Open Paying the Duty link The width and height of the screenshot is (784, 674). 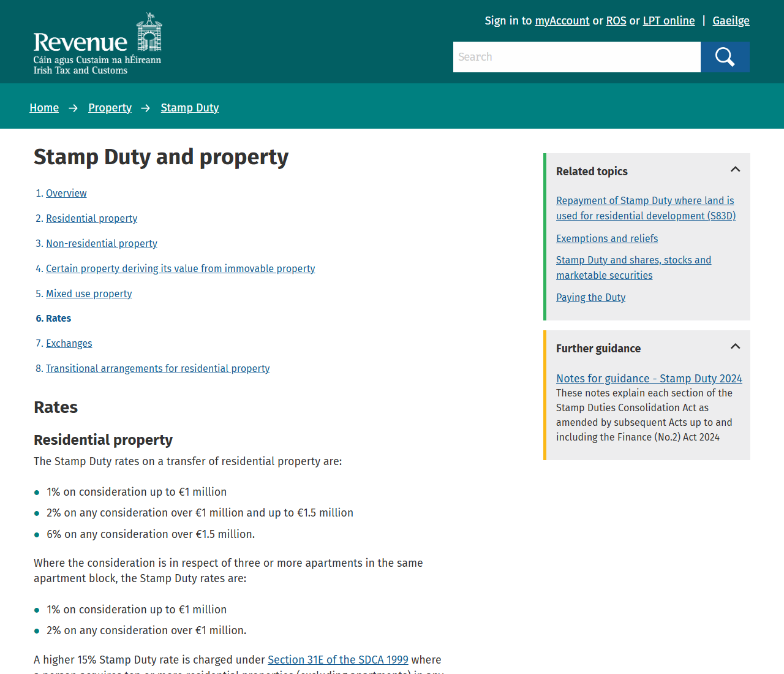tap(591, 297)
